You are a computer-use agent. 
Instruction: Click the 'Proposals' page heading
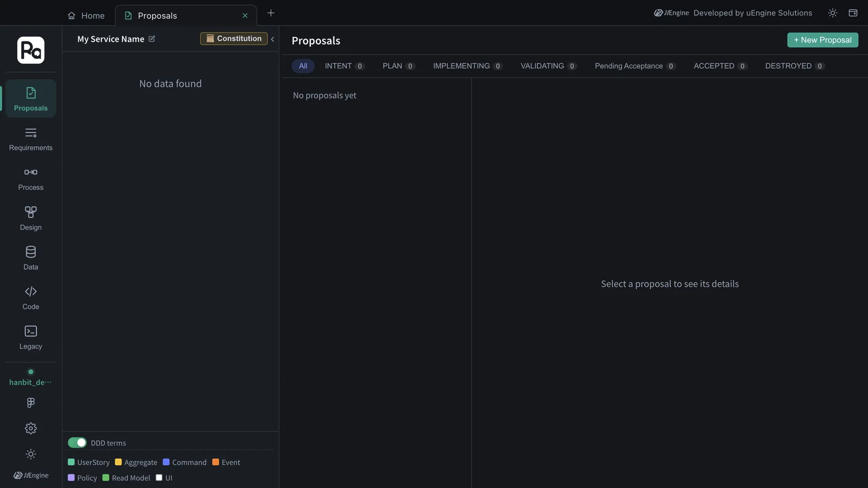click(316, 41)
